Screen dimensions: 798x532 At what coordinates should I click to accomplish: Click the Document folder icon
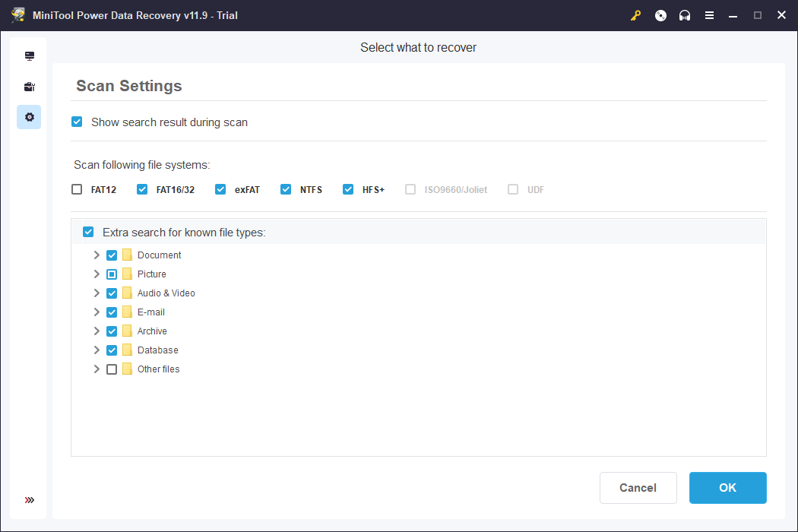pyautogui.click(x=127, y=255)
